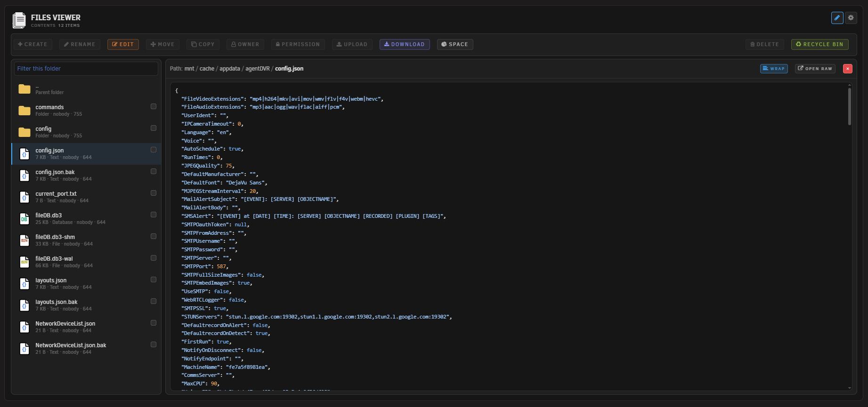The height and width of the screenshot is (407, 868).
Task: Click the NetworkDeviceList.json file icon
Action: click(x=24, y=327)
